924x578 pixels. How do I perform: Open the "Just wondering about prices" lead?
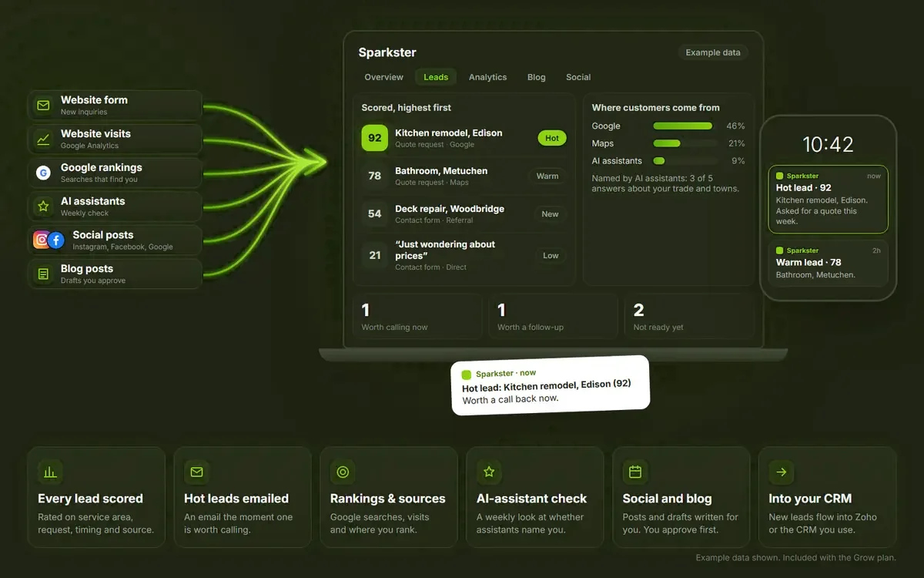pos(464,255)
